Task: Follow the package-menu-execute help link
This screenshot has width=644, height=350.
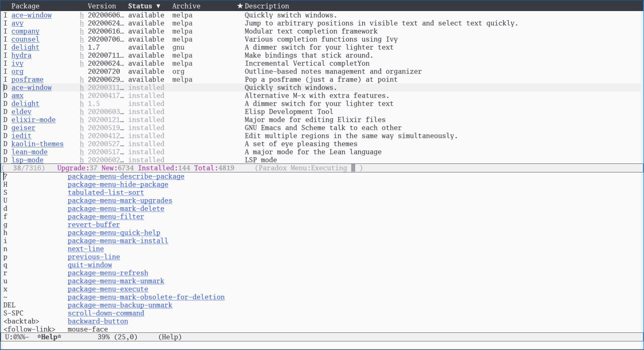Action: click(108, 289)
